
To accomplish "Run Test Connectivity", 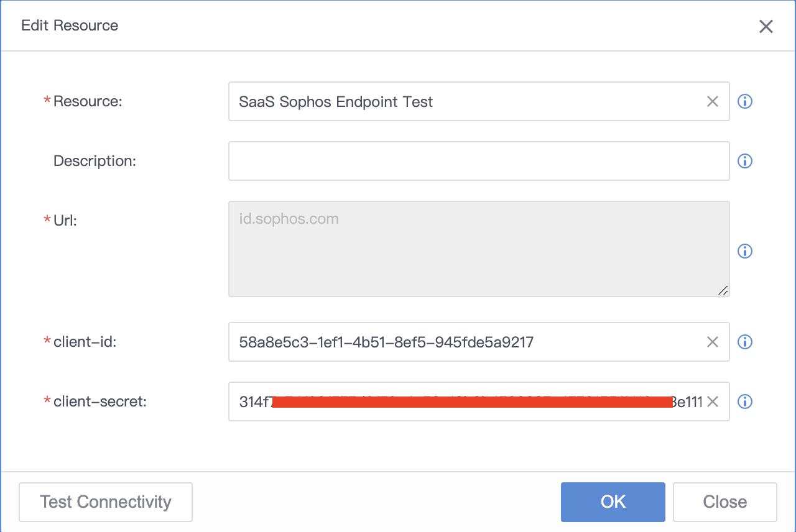I will point(106,502).
